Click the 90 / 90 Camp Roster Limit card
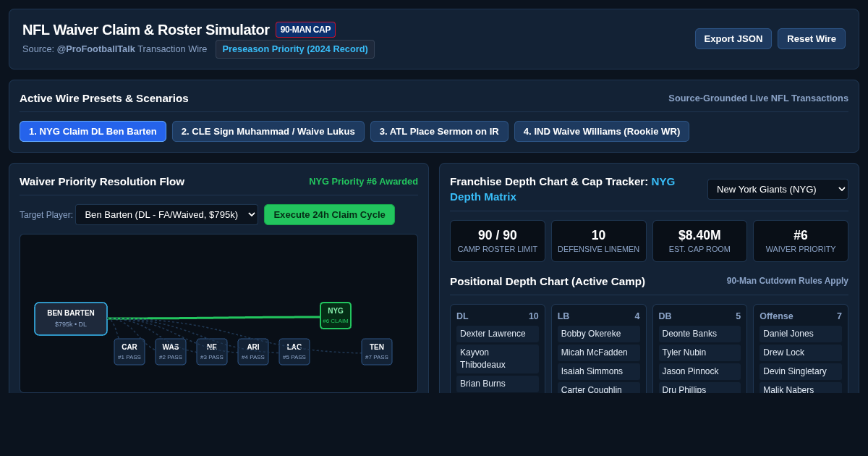The width and height of the screenshot is (868, 456). click(x=498, y=241)
